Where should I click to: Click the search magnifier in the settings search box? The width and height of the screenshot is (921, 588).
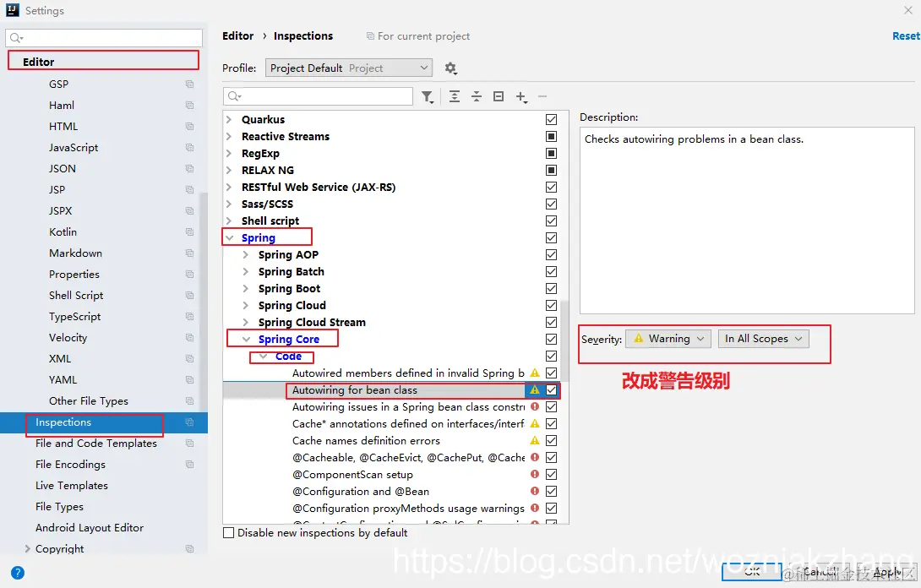(x=16, y=38)
